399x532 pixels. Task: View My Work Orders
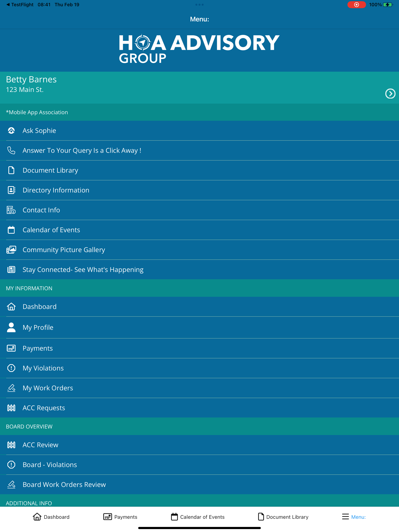pyautogui.click(x=199, y=388)
